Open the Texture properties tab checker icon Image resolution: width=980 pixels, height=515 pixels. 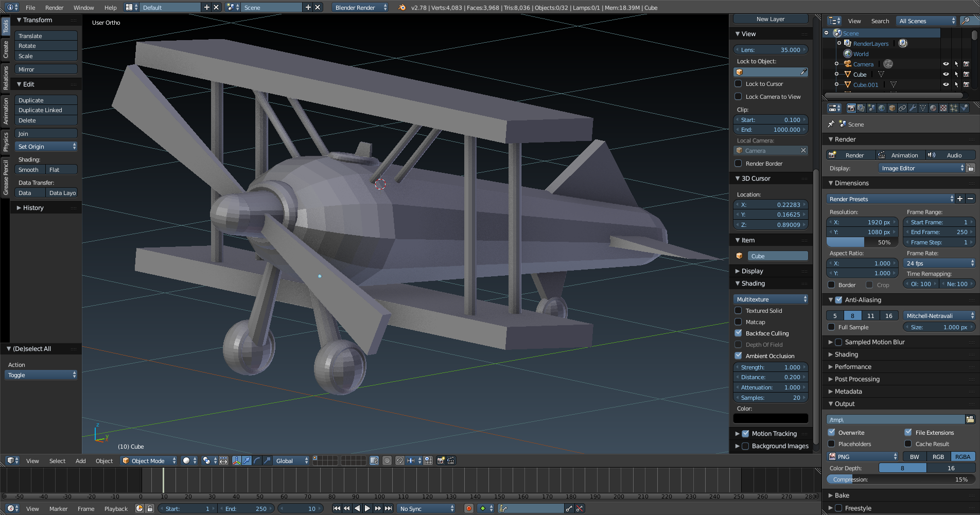click(943, 108)
